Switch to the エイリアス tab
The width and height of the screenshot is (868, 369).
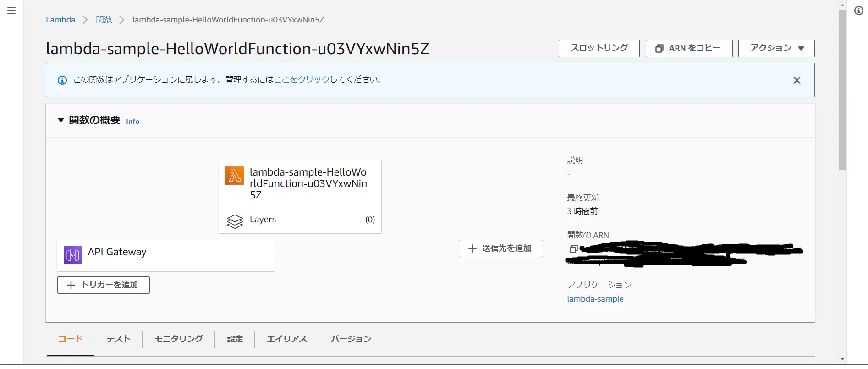(287, 339)
